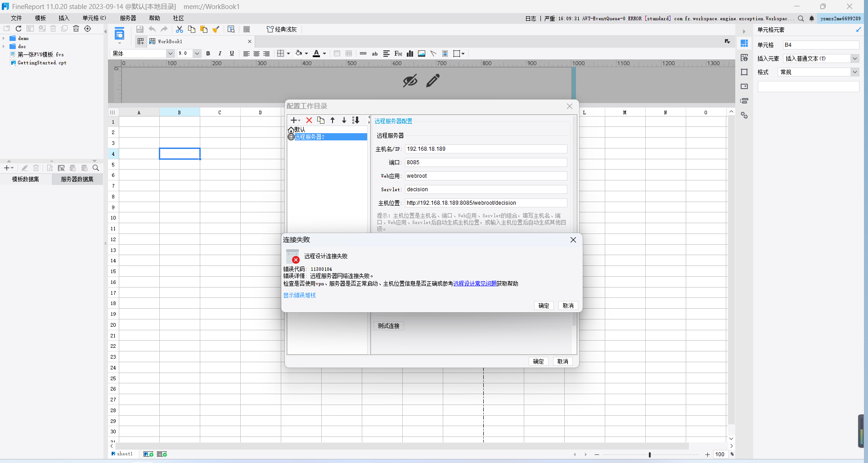Set right text alignment
Screen dimensions: 868x463
[x=266, y=54]
